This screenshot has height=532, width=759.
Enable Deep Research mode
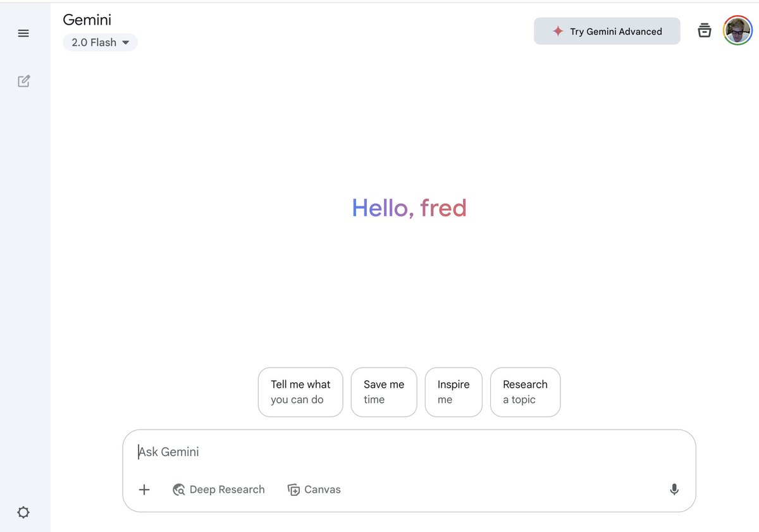(x=219, y=490)
